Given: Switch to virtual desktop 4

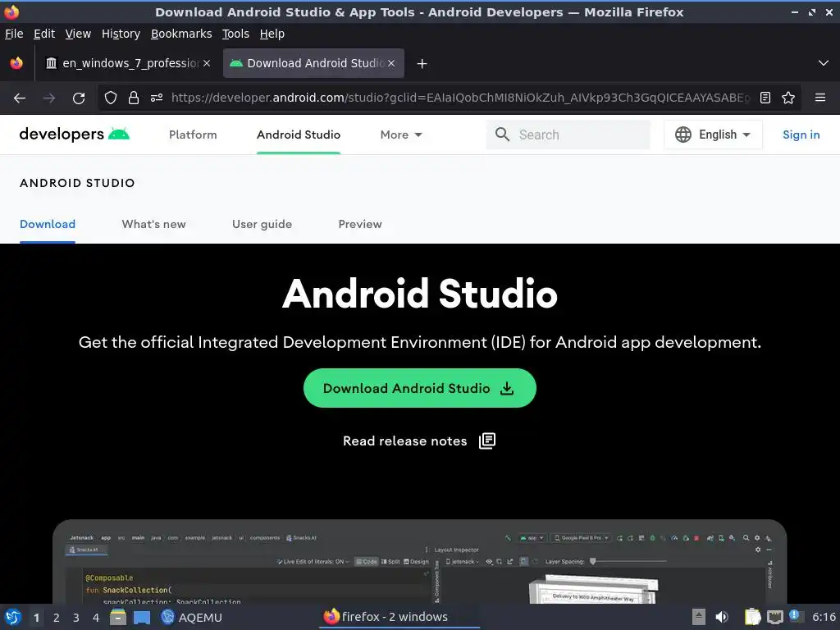Looking at the screenshot, I should (x=96, y=618).
